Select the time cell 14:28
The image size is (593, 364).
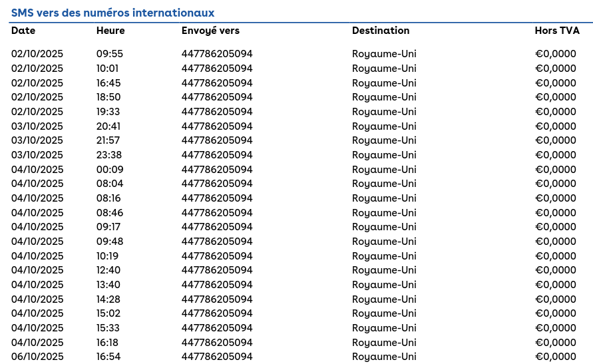[108, 299]
